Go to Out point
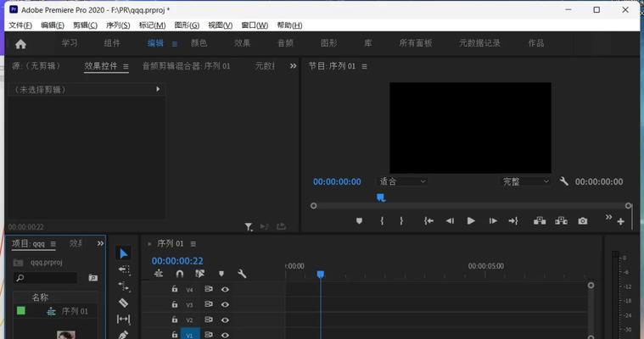Image resolution: width=644 pixels, height=339 pixels. (x=513, y=221)
